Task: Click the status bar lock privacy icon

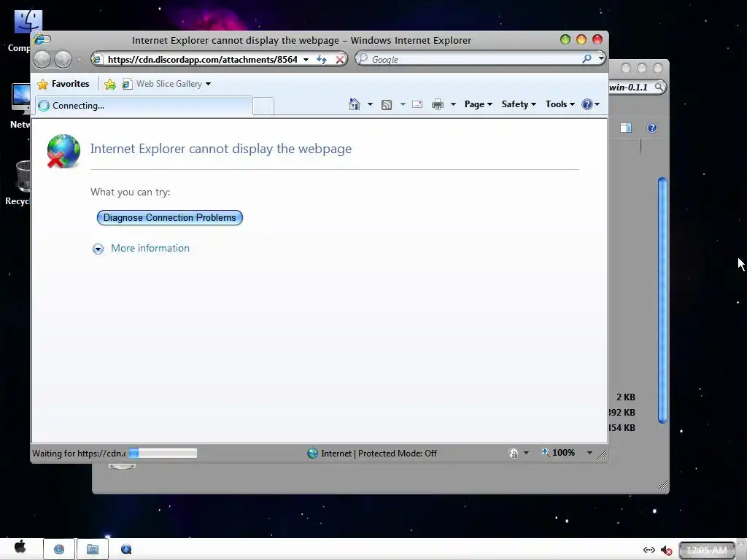Action: [x=514, y=453]
